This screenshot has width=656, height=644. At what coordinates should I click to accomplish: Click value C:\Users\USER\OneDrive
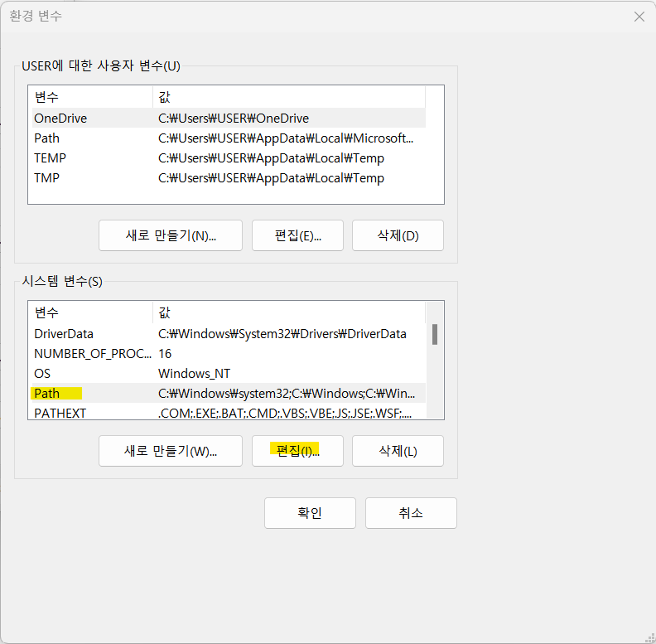(234, 119)
